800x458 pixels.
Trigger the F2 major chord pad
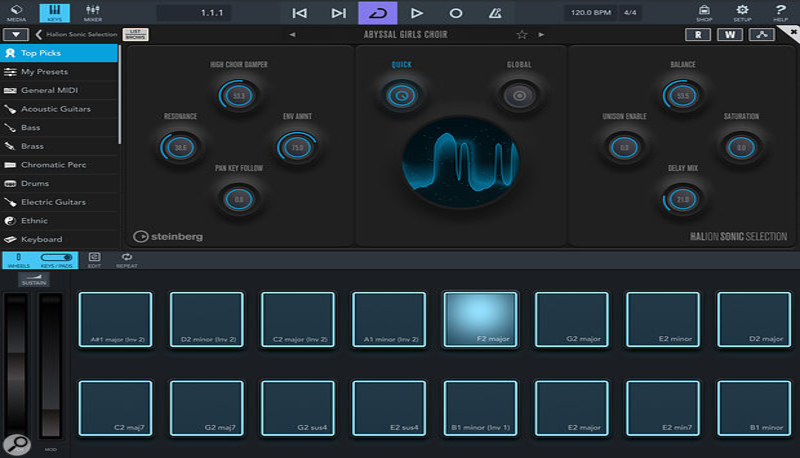coord(480,319)
